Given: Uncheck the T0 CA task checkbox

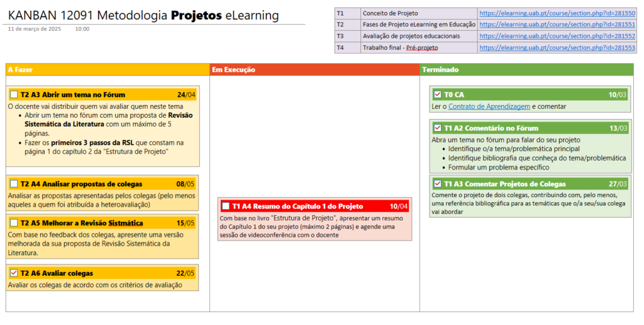Looking at the screenshot, I should pyautogui.click(x=438, y=94).
